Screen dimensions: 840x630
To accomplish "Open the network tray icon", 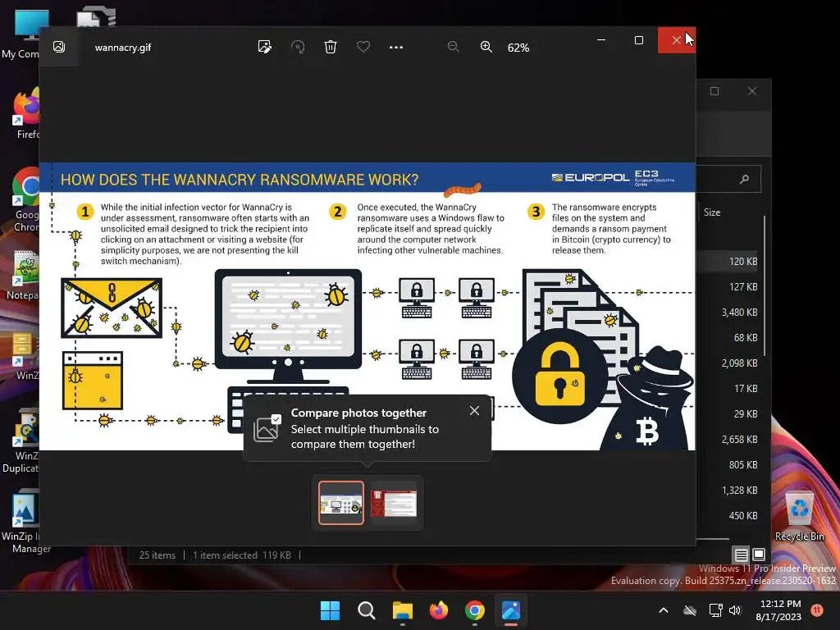I will (715, 610).
